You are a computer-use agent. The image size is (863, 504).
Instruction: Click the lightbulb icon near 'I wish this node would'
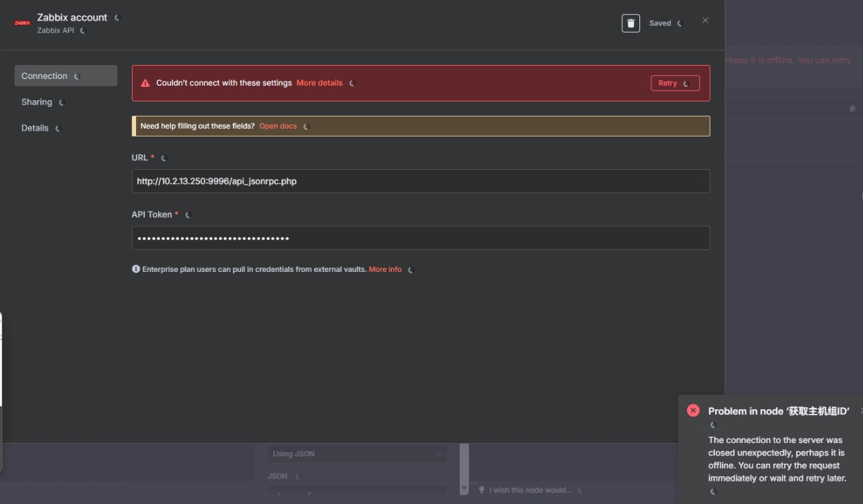[x=482, y=490]
